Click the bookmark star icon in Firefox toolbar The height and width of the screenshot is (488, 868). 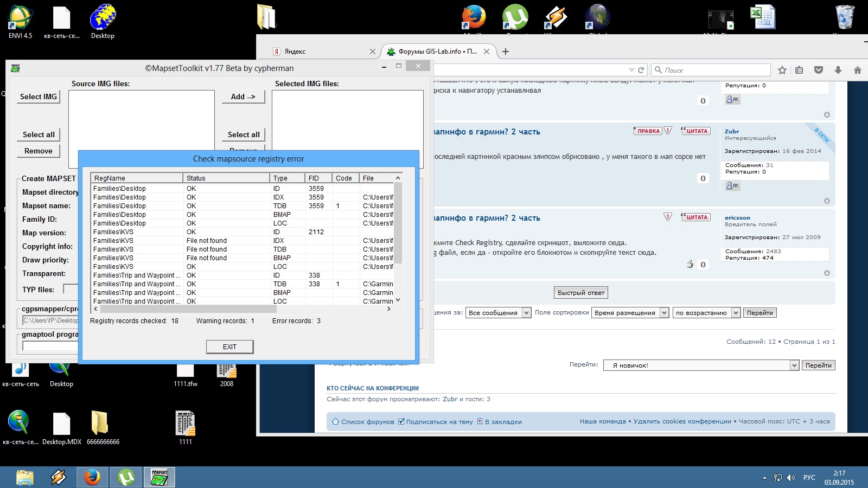tap(782, 70)
